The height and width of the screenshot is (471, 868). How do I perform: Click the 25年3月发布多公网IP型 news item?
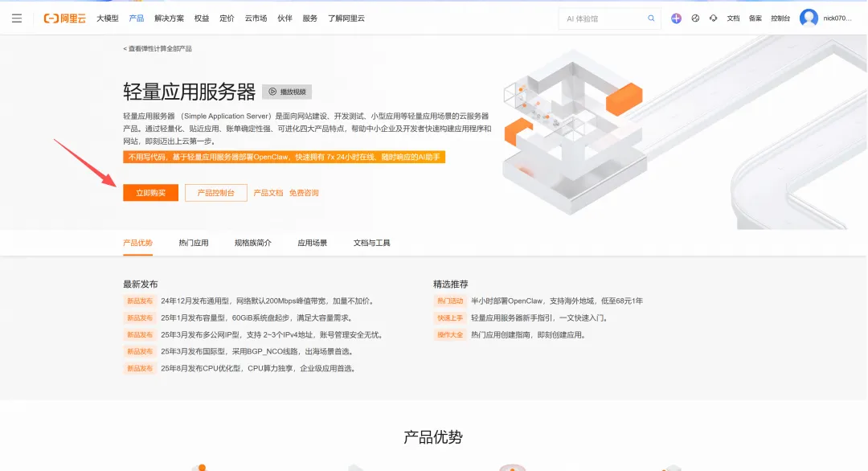[x=272, y=335]
